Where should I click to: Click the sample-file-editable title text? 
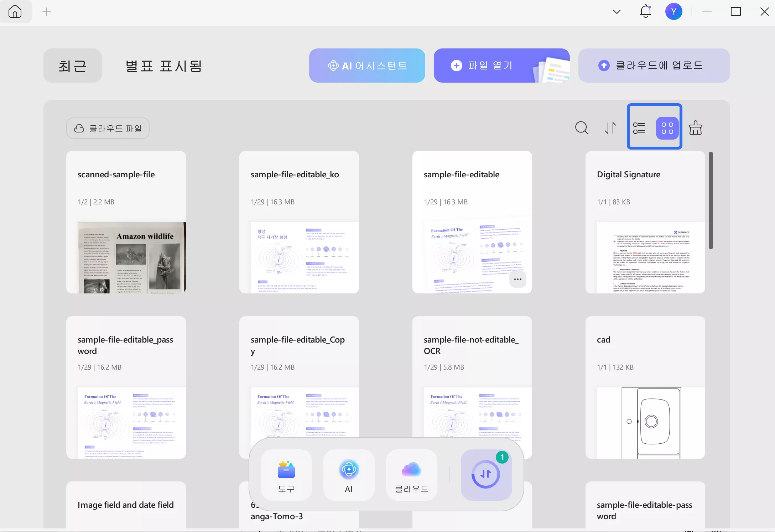(x=462, y=174)
